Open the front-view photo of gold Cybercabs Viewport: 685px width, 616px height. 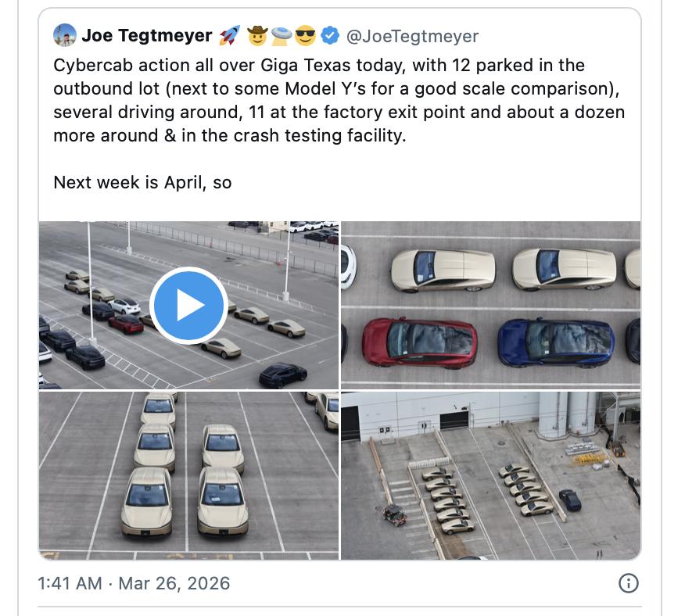click(x=188, y=475)
